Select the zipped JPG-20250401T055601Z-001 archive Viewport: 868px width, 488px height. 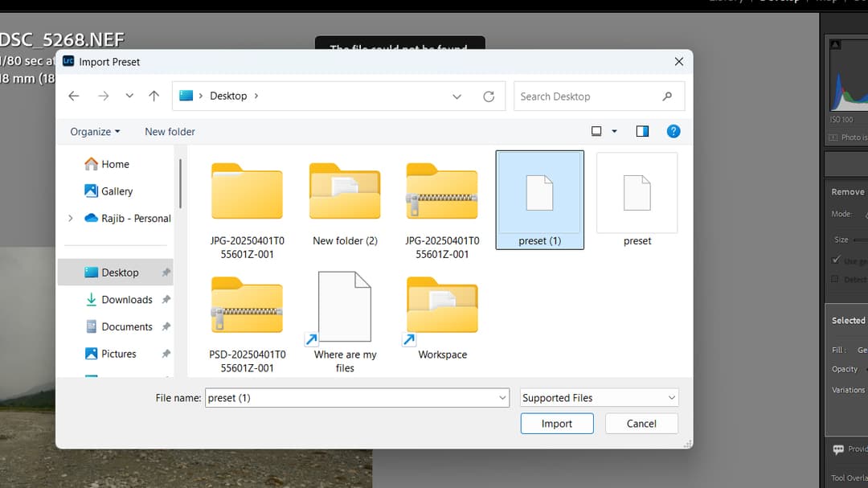442,209
